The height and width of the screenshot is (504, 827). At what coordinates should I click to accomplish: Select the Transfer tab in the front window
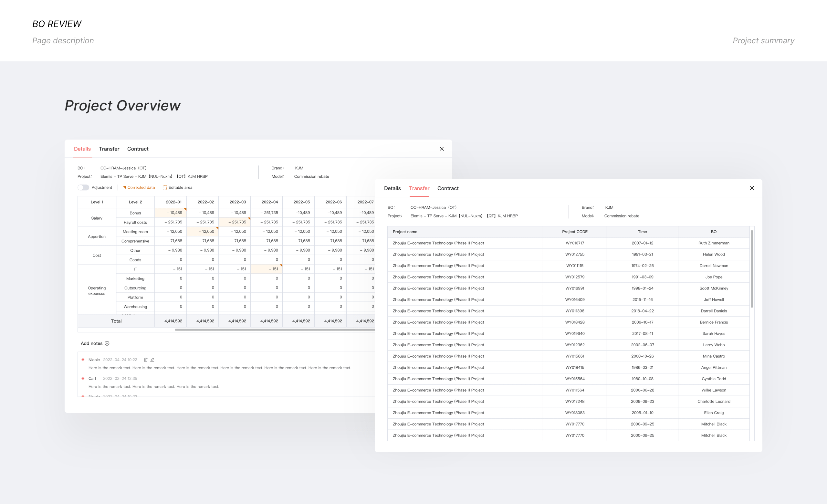point(419,188)
